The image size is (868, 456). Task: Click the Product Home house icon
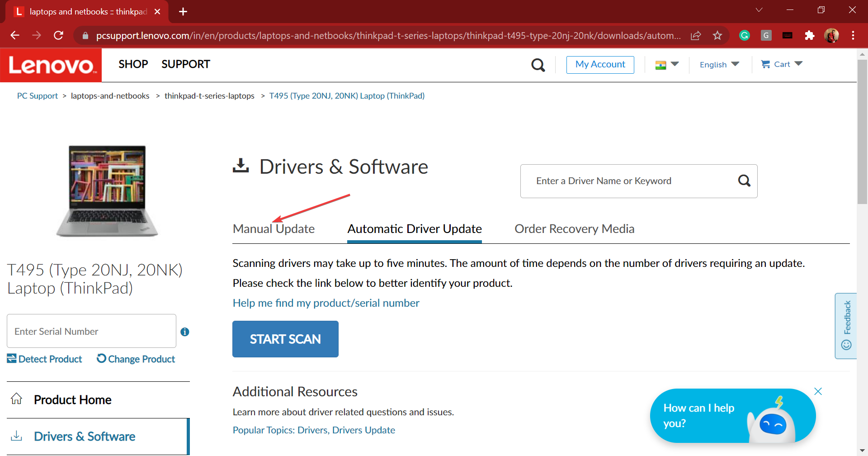(17, 399)
